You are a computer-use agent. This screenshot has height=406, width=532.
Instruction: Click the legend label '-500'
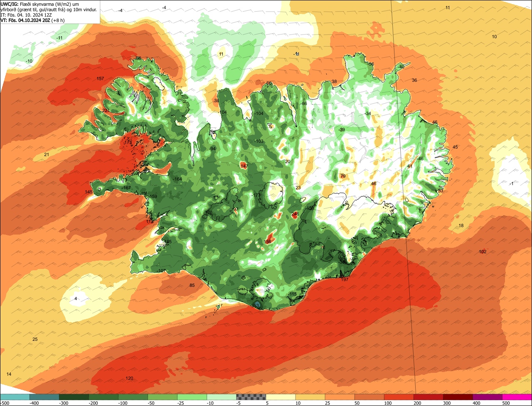click(x=5, y=403)
